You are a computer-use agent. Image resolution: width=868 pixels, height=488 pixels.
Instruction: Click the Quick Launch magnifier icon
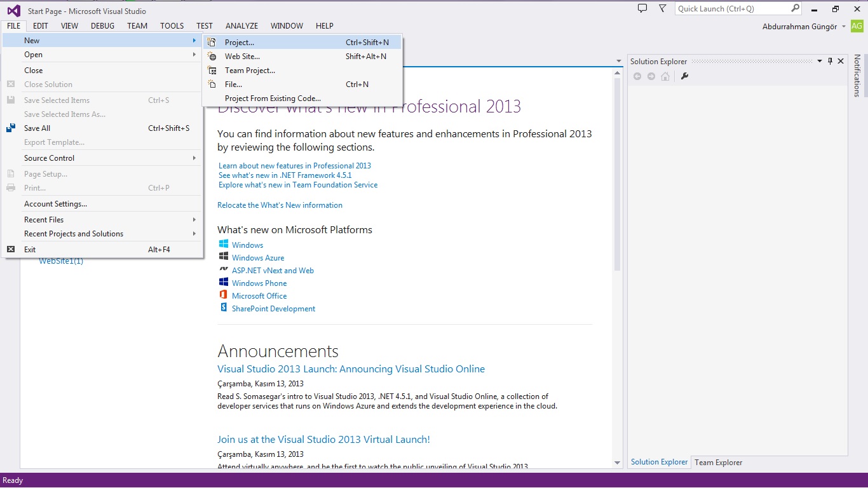(x=795, y=8)
